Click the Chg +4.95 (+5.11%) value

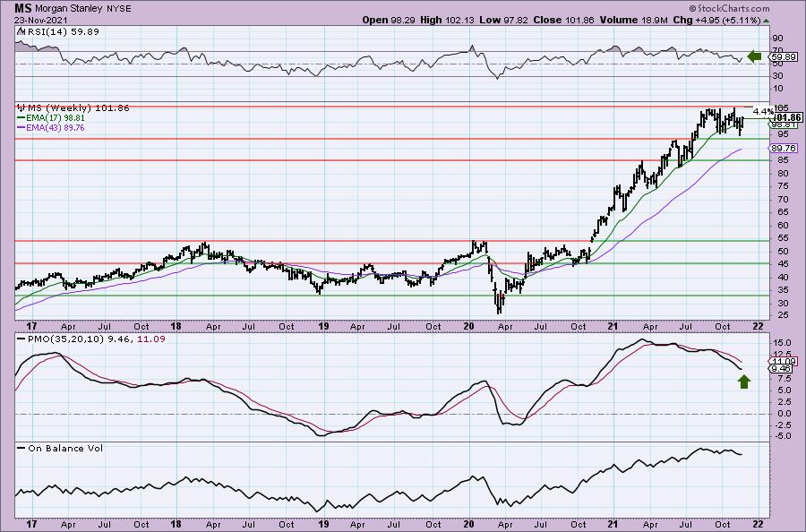[x=716, y=20]
